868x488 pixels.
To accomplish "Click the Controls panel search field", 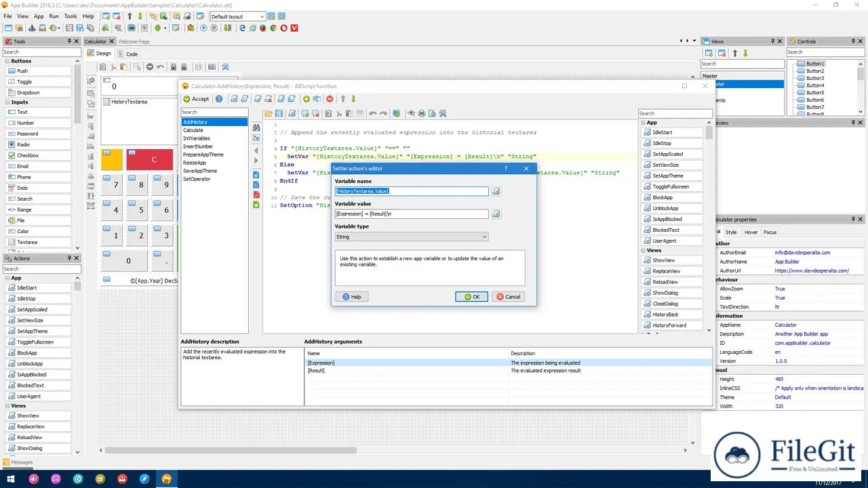I will tap(826, 52).
